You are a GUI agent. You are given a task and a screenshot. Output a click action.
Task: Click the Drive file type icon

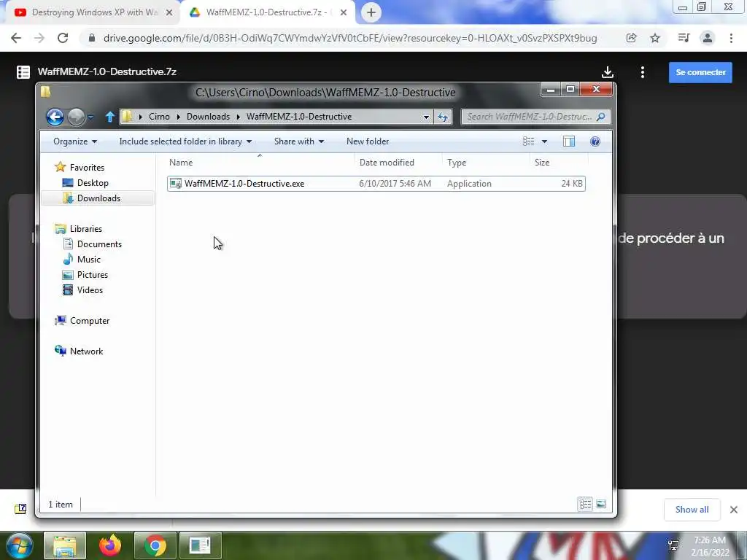[x=23, y=72]
